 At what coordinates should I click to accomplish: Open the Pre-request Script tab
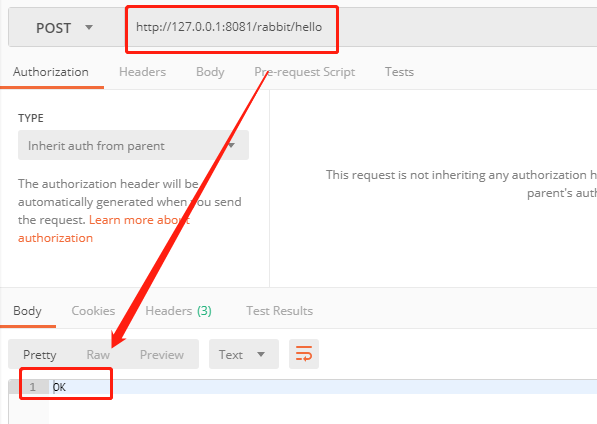[305, 72]
